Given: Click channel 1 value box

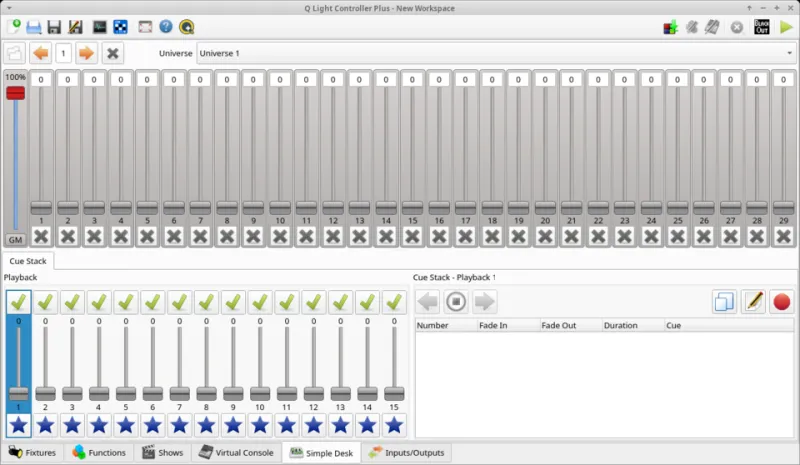Looking at the screenshot, I should [x=41, y=79].
